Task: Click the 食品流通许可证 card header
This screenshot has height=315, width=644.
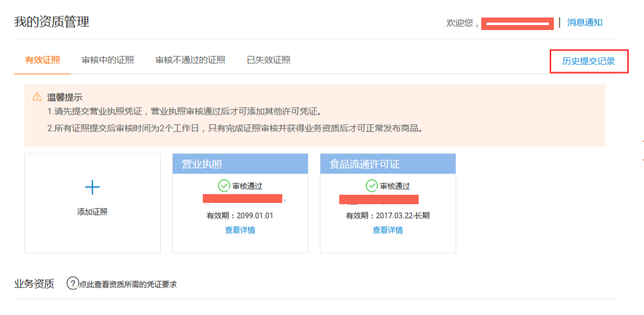Action: (x=388, y=164)
